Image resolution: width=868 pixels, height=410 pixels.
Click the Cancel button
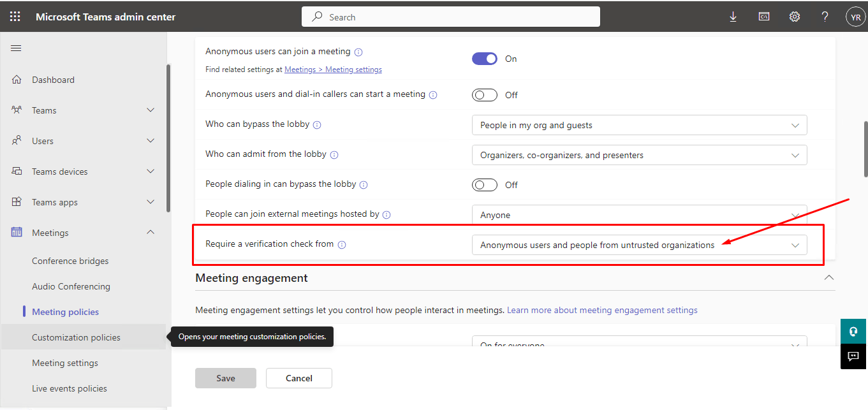(x=299, y=378)
